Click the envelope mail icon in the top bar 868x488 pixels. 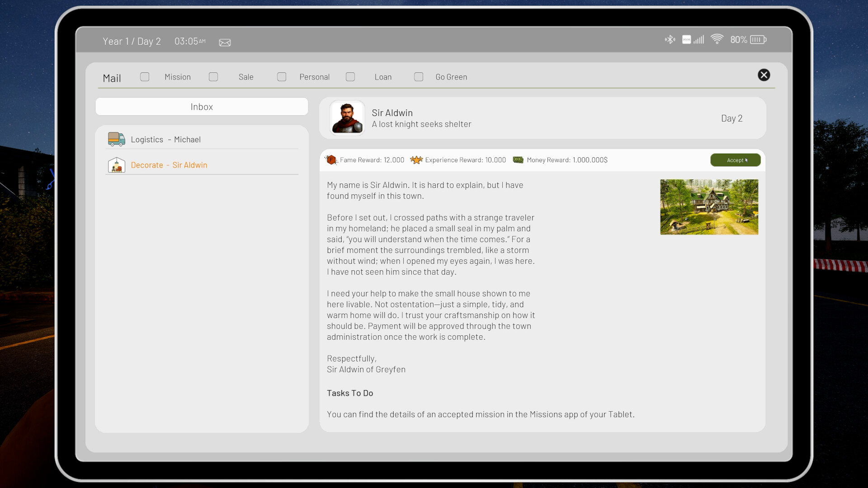pyautogui.click(x=225, y=42)
